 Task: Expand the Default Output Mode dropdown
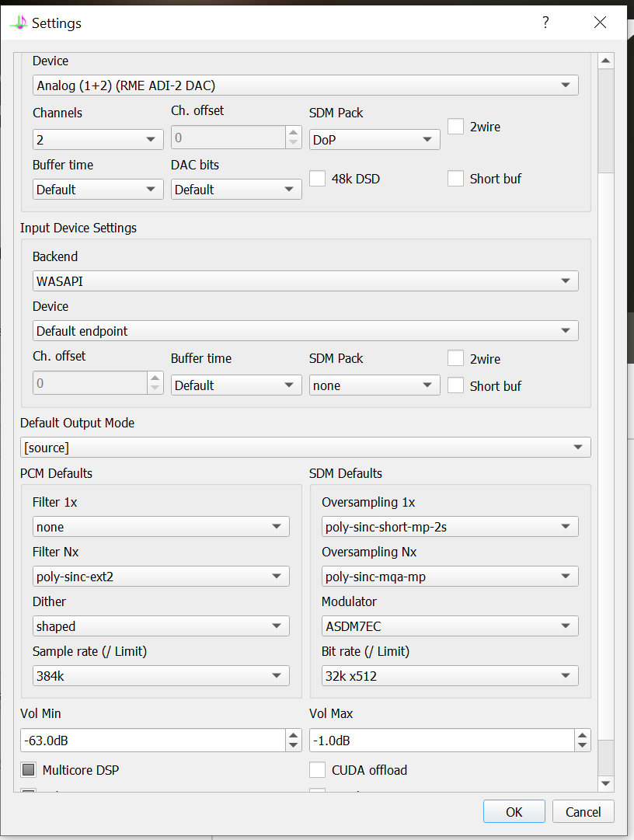point(305,448)
